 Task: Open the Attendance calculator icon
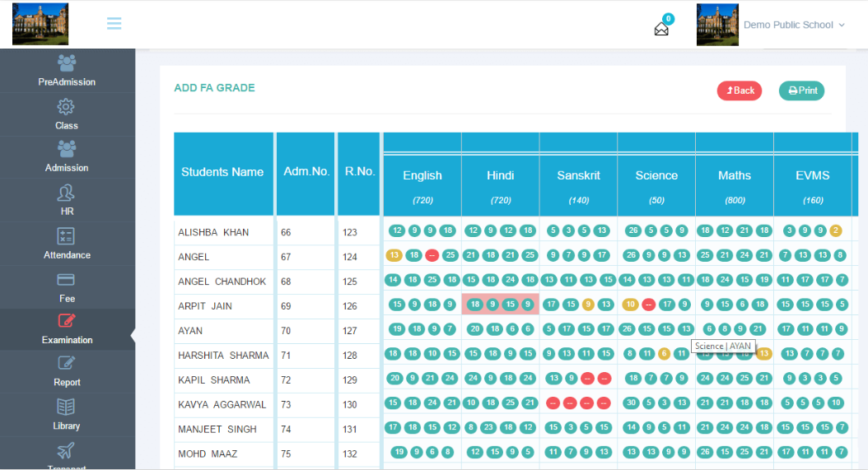(x=67, y=236)
